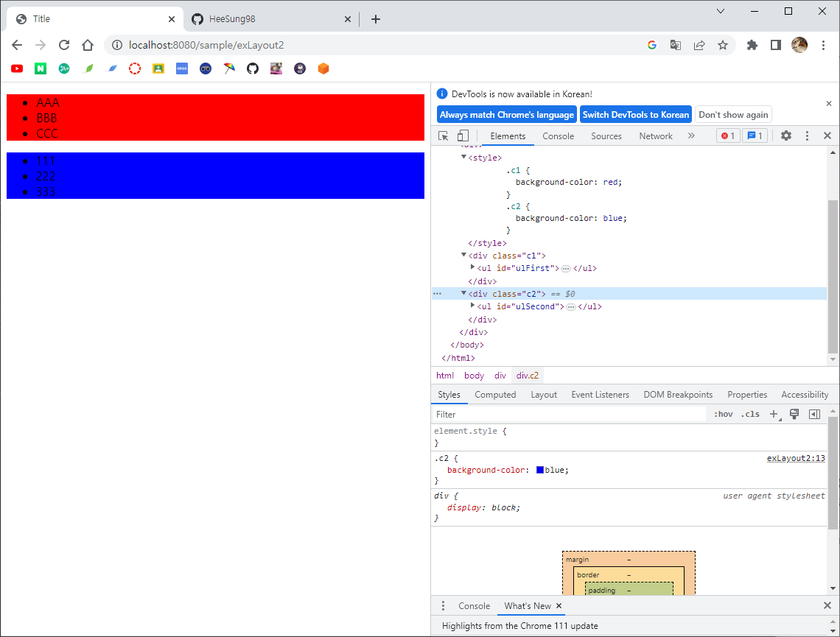Dismiss the DevTools language notification
The height and width of the screenshot is (637, 840).
pyautogui.click(x=829, y=103)
